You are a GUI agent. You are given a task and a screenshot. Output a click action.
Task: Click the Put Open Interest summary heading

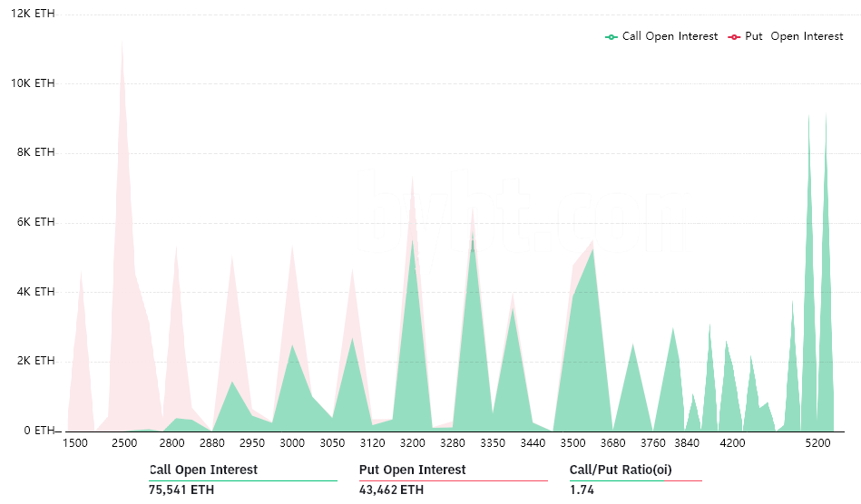coord(413,470)
